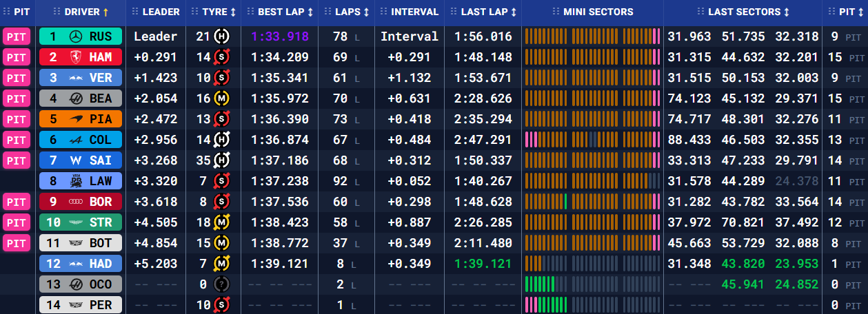Image resolution: width=868 pixels, height=314 pixels.
Task: Click the soft tyre icon for PIA
Action: tap(222, 119)
